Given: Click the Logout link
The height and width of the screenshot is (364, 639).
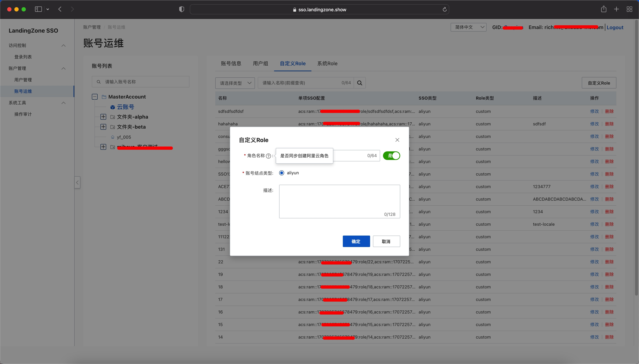Looking at the screenshot, I should pos(615,28).
